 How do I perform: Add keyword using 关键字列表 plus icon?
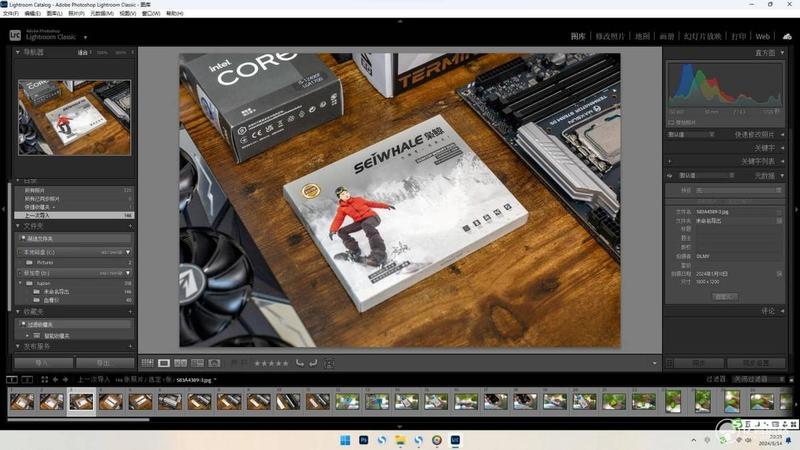(669, 161)
